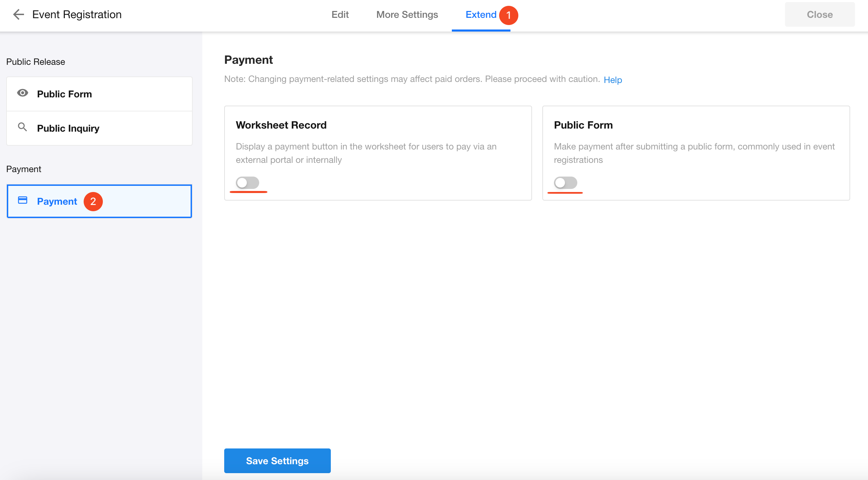Click the Close button
Viewport: 868px width, 480px height.
pyautogui.click(x=820, y=15)
